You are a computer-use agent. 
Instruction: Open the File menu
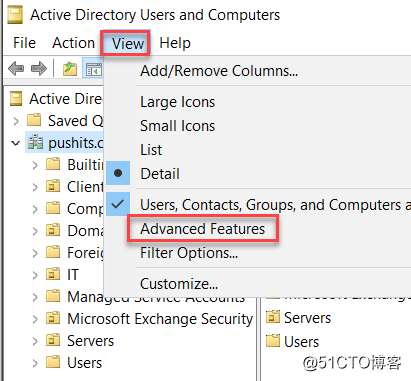pyautogui.click(x=24, y=43)
